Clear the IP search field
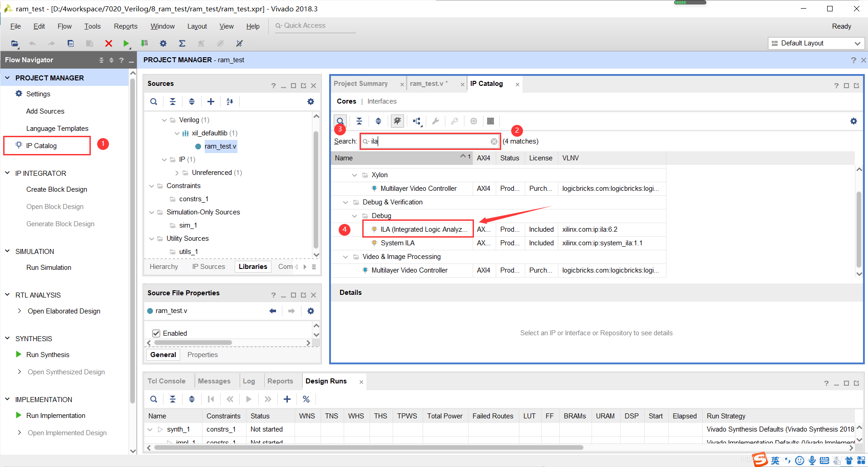Screen dimensions: 868x467 click(x=494, y=142)
